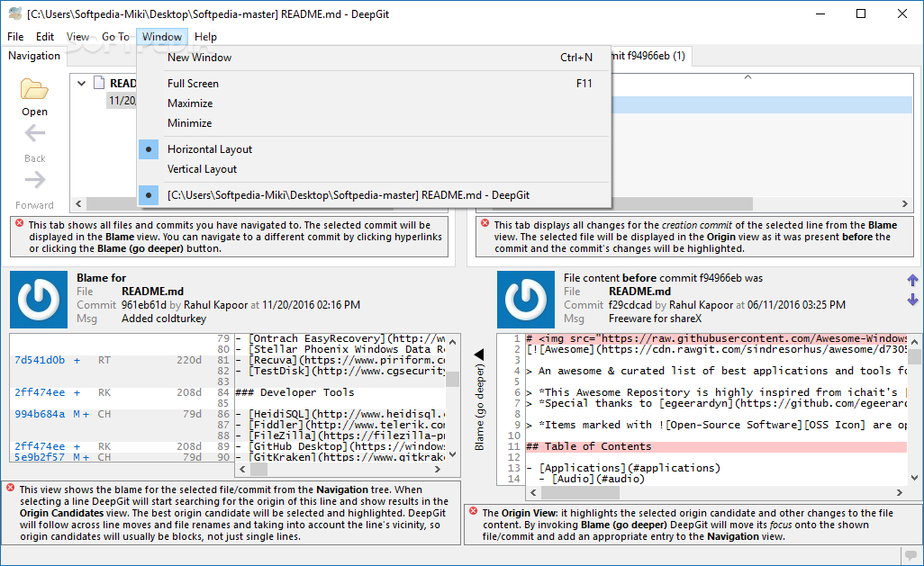Screen dimensions: 924x566
Task: Click down arrow of origin file vertical scrollbar
Action: point(915,478)
